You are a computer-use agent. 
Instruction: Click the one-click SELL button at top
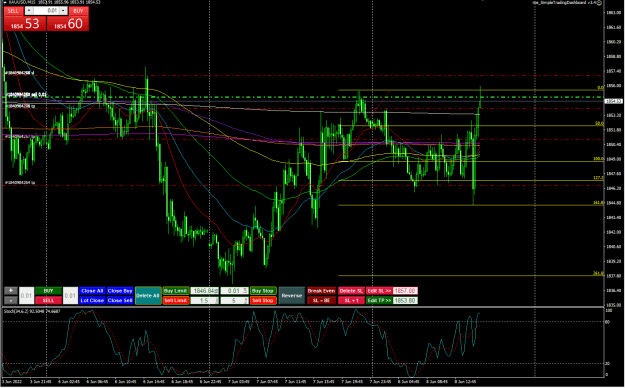coord(14,11)
